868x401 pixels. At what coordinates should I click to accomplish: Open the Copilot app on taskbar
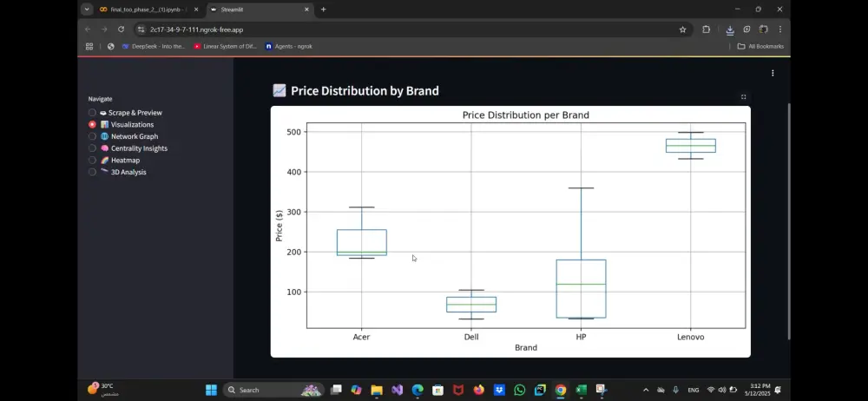356,390
